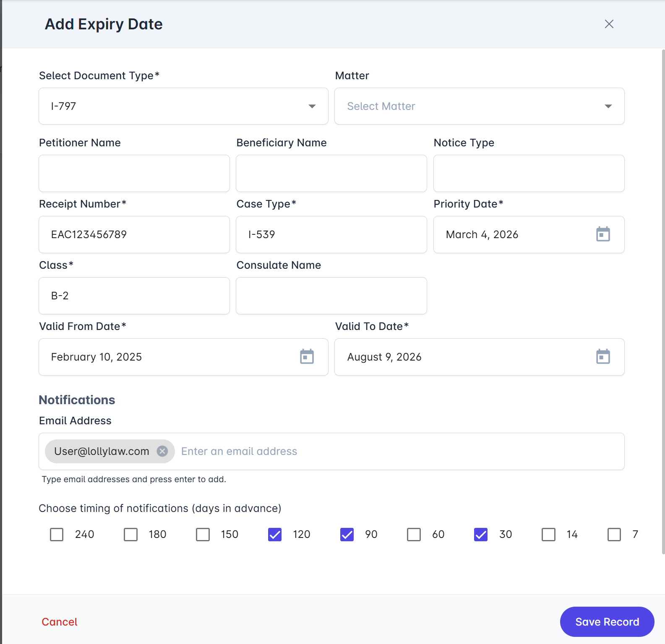Uncheck the 120 days notification checkbox
The height and width of the screenshot is (644, 665).
click(275, 535)
